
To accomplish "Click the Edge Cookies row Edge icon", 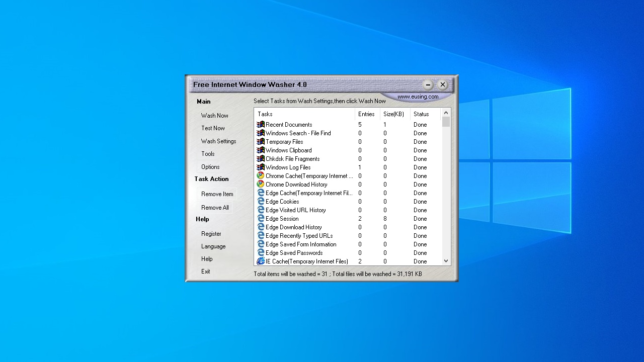I will pyautogui.click(x=261, y=202).
